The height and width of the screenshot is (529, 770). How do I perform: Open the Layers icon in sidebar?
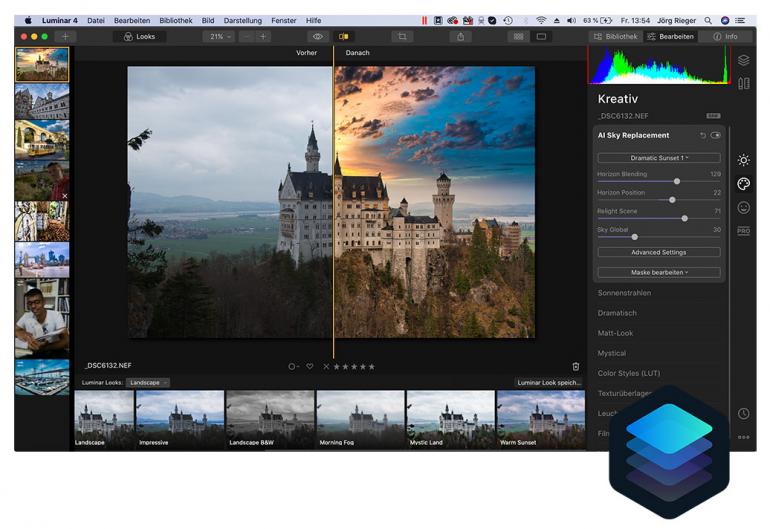(743, 60)
